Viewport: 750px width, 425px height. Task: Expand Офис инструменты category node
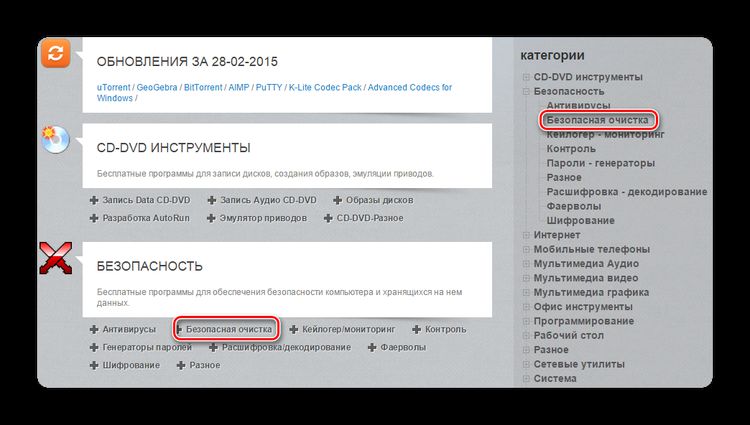(526, 307)
